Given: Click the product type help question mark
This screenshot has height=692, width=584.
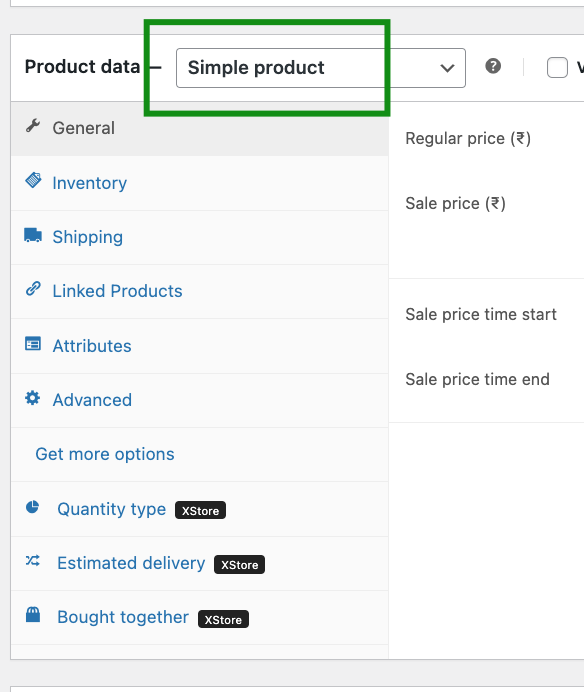Looking at the screenshot, I should [x=493, y=66].
